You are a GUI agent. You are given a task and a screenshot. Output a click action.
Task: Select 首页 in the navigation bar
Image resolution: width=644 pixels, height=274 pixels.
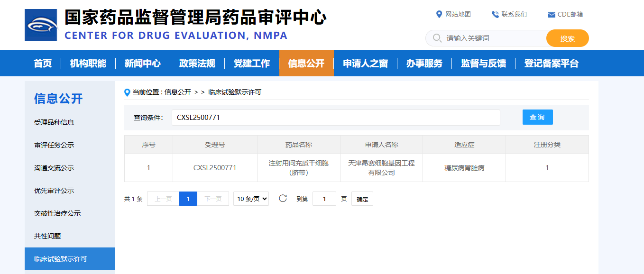(x=42, y=63)
